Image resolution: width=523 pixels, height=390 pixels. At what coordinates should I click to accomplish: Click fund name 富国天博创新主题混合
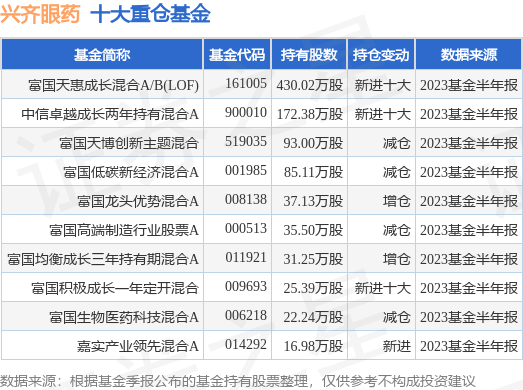(129, 143)
